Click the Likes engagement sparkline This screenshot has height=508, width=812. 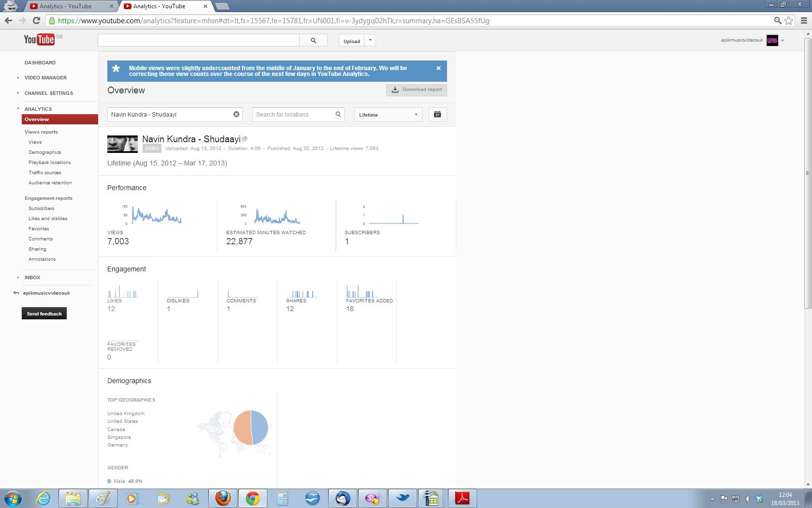pos(123,291)
